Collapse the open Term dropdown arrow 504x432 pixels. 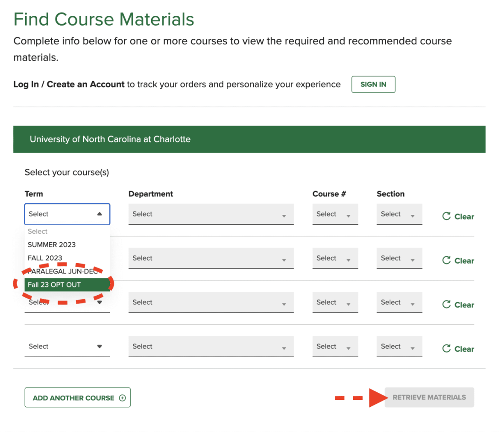click(x=100, y=214)
